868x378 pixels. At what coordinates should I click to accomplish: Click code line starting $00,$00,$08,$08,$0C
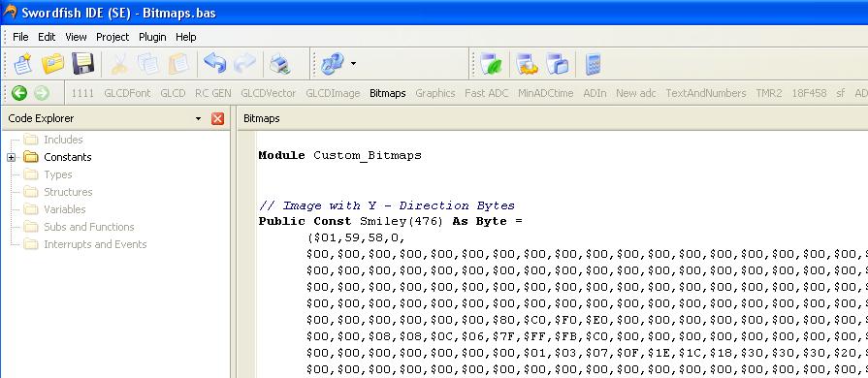tap(587, 336)
